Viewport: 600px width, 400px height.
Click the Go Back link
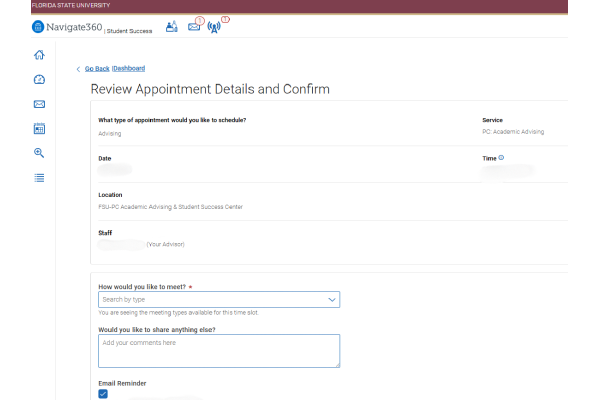(97, 69)
